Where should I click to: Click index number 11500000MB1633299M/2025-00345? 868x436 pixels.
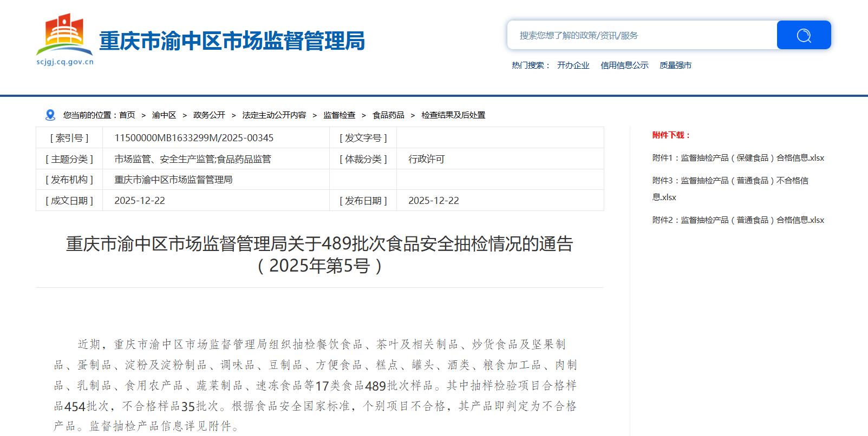point(194,138)
